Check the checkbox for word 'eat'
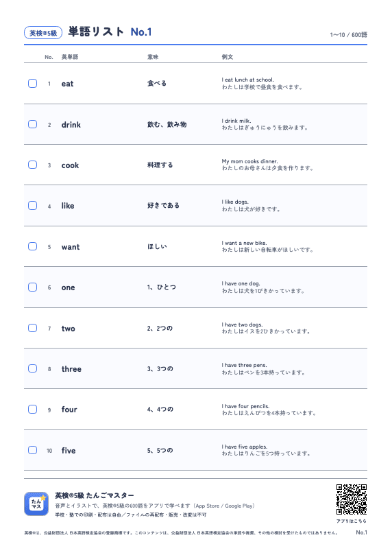This screenshot has height=555, width=392. pyautogui.click(x=32, y=83)
